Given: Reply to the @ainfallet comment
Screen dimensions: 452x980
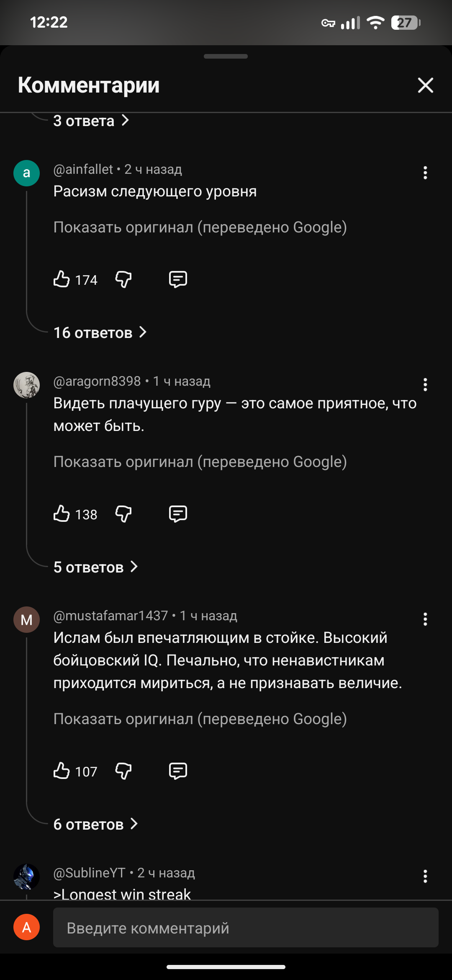Looking at the screenshot, I should (x=178, y=279).
